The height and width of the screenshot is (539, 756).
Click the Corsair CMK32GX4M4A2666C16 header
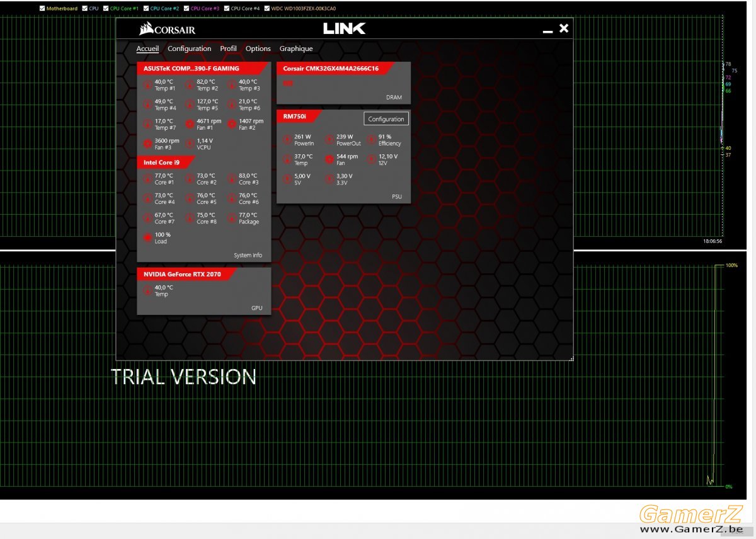[335, 68]
